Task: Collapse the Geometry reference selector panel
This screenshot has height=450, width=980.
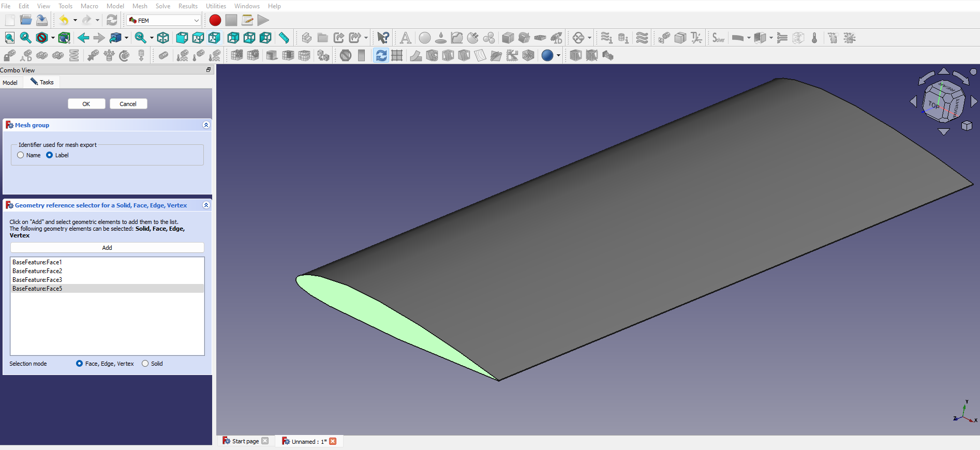Action: [206, 205]
